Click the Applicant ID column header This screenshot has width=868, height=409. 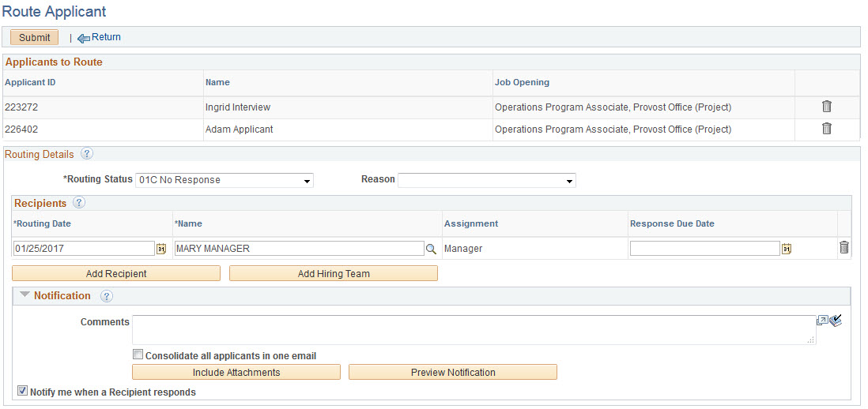point(30,82)
